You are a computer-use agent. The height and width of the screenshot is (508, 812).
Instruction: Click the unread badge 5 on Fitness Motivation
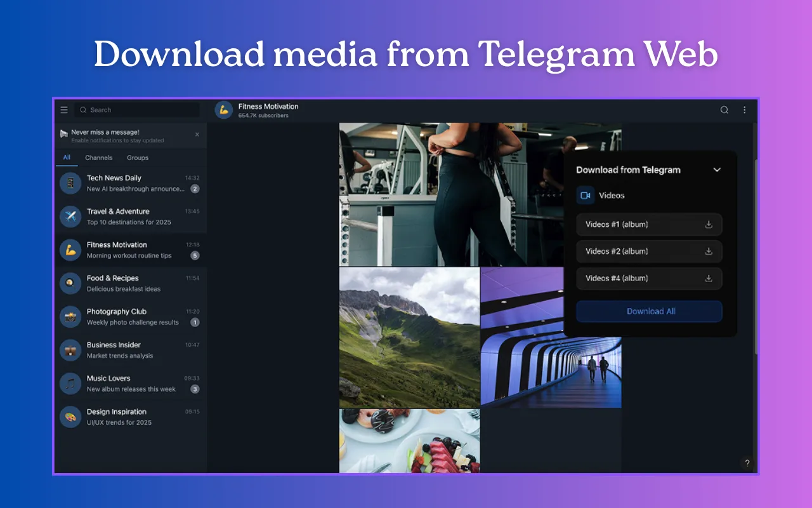click(195, 256)
